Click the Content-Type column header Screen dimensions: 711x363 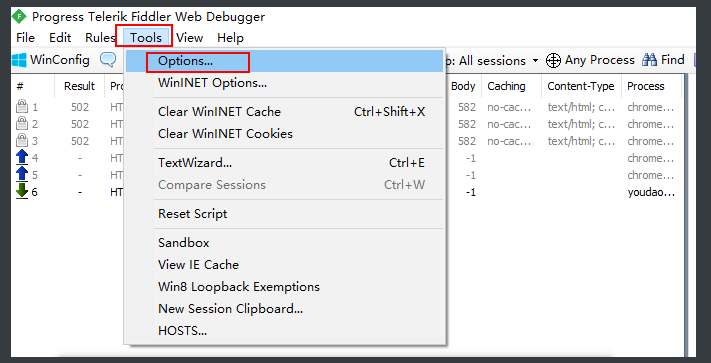[581, 86]
